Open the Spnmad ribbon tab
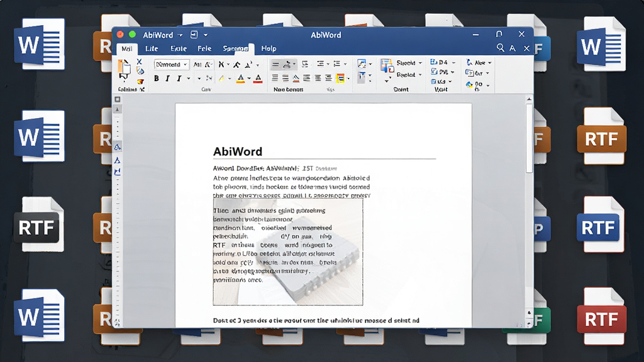644x362 pixels. click(x=236, y=48)
